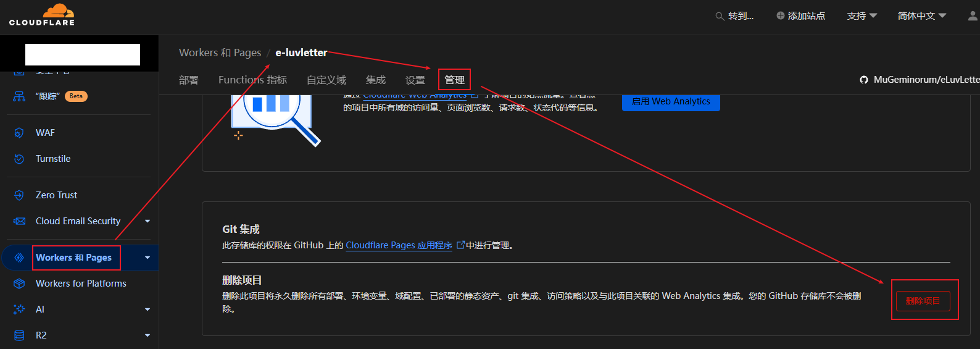This screenshot has height=349, width=980.
Task: Click the 删除项目 section heading text
Action: [242, 280]
